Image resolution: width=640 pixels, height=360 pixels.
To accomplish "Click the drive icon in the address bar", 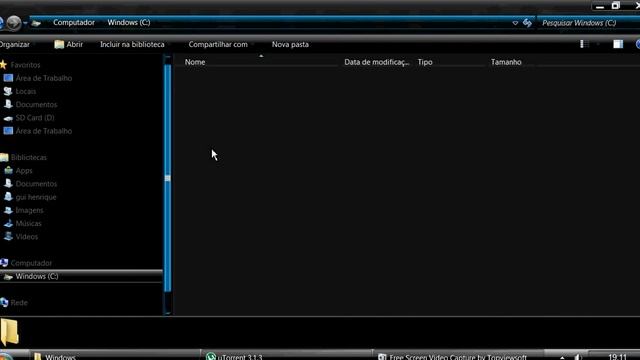I will (36, 23).
